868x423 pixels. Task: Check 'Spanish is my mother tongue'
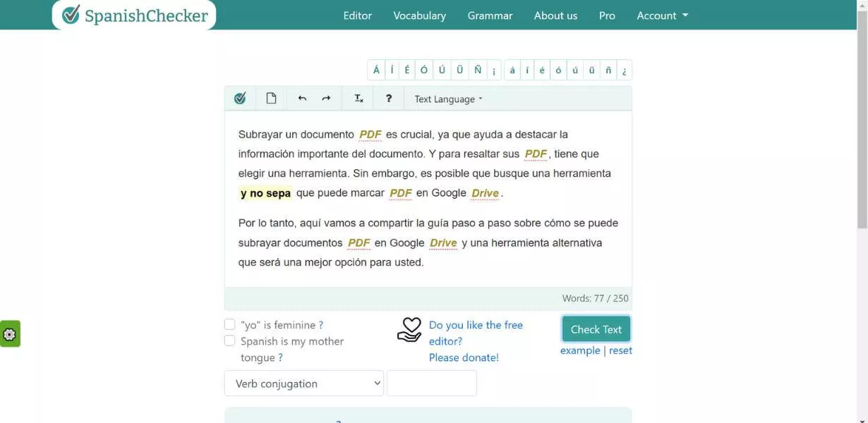(229, 341)
